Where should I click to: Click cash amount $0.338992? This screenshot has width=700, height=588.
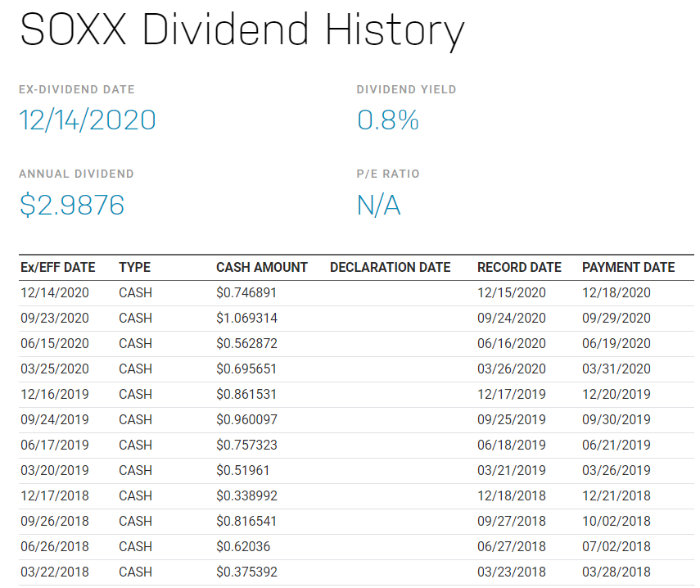(247, 496)
